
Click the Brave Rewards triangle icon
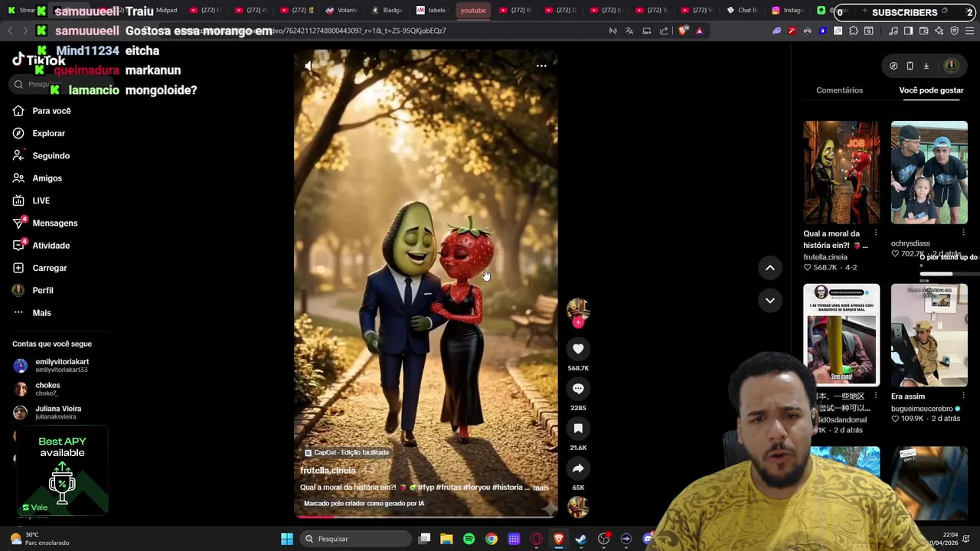pos(699,31)
